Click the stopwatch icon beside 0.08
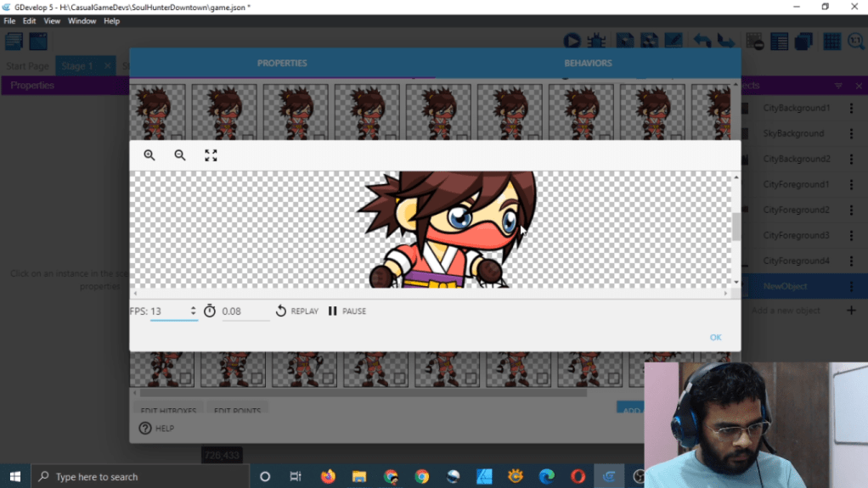This screenshot has width=868, height=488. (x=210, y=311)
